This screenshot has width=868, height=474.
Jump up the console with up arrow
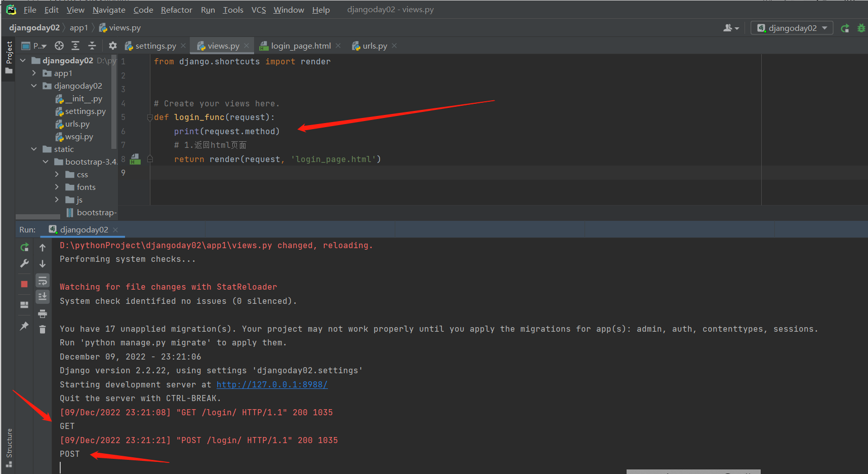tap(43, 247)
